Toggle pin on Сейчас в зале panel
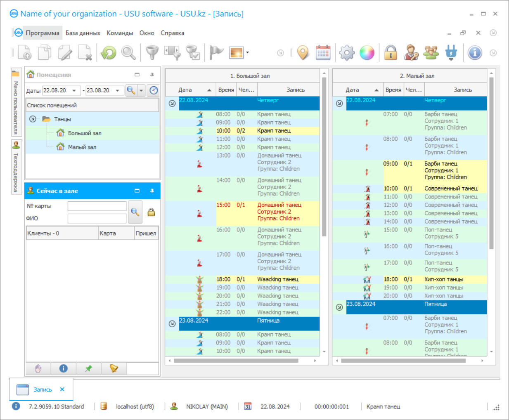The width and height of the screenshot is (509, 420). tap(152, 191)
